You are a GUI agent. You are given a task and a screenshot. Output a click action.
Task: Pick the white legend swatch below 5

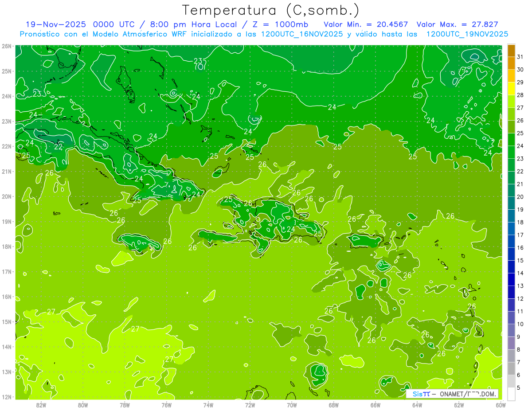[511, 394]
